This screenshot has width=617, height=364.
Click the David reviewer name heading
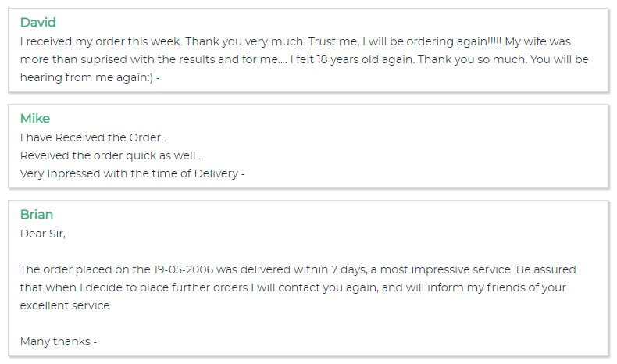37,23
